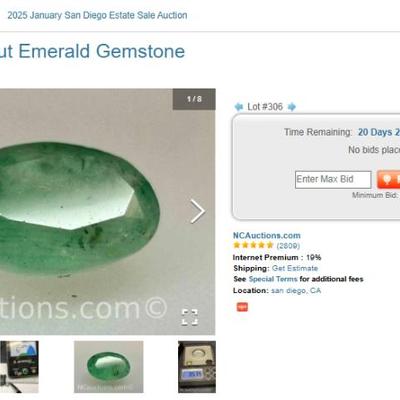Show next gemstone image with chevron
The height and width of the screenshot is (400, 400).
point(198,211)
